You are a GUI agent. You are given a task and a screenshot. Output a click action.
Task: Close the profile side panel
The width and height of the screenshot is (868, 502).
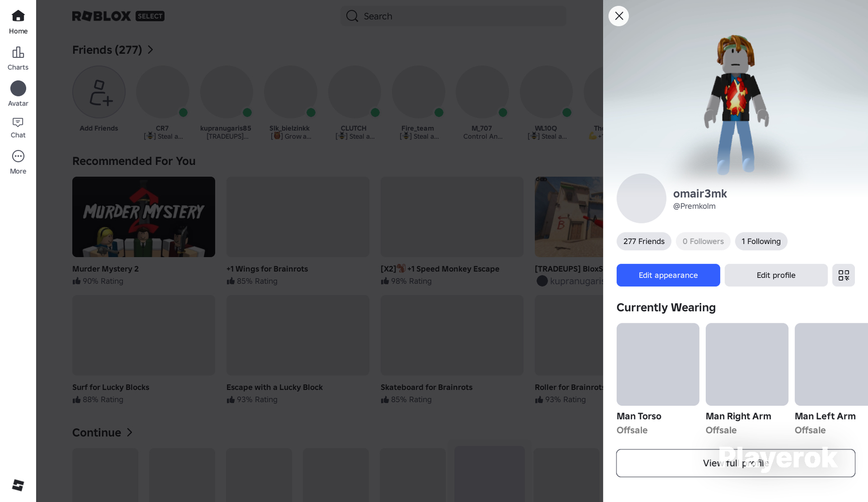(619, 16)
